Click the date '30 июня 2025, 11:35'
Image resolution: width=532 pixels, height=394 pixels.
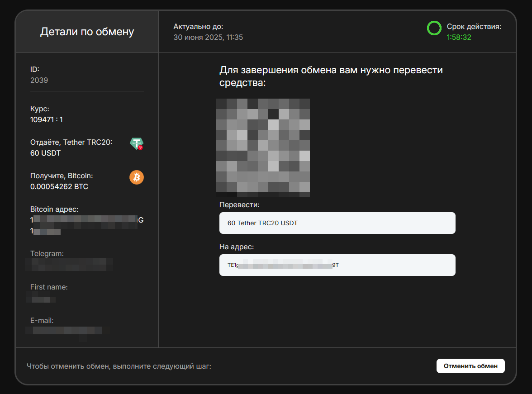pos(208,38)
